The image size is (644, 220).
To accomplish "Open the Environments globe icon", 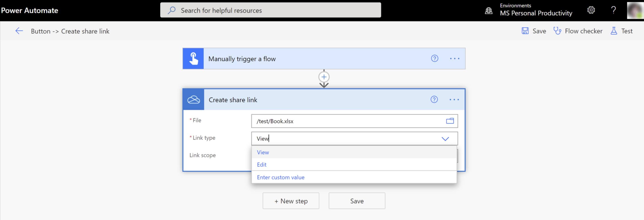I will tap(488, 11).
